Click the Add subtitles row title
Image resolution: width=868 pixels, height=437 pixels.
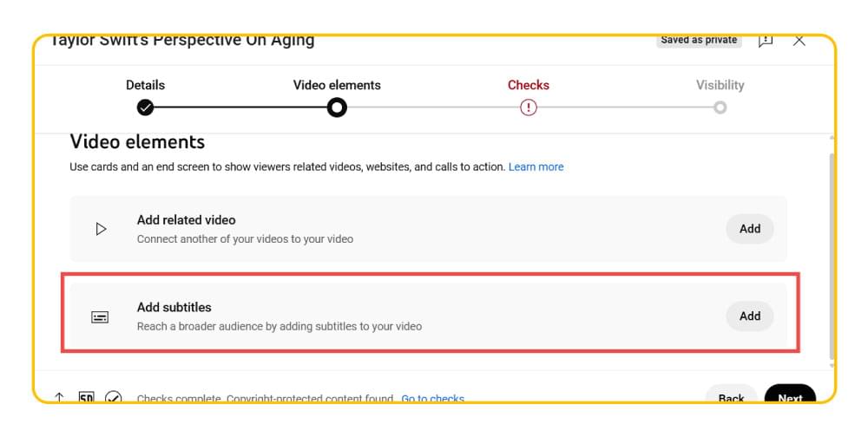174,307
